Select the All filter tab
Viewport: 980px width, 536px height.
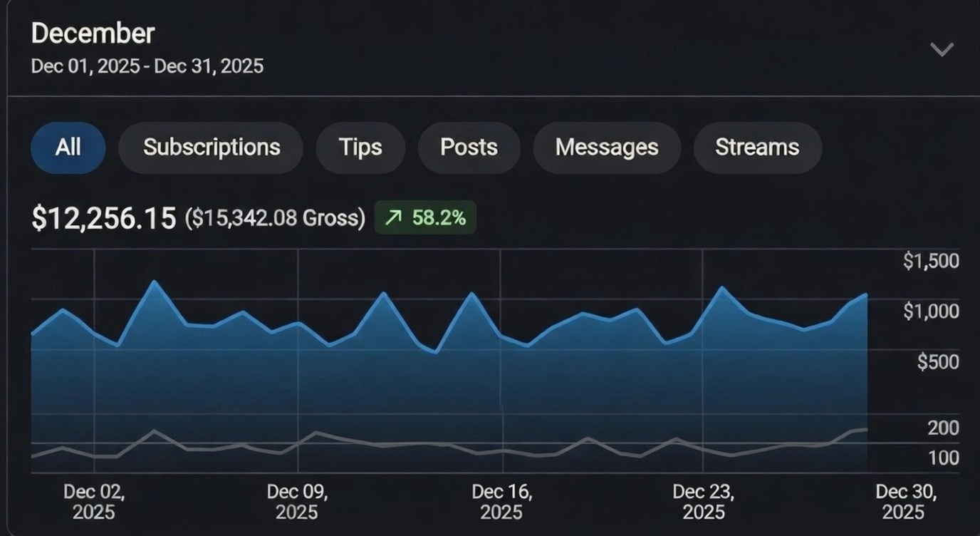click(68, 148)
